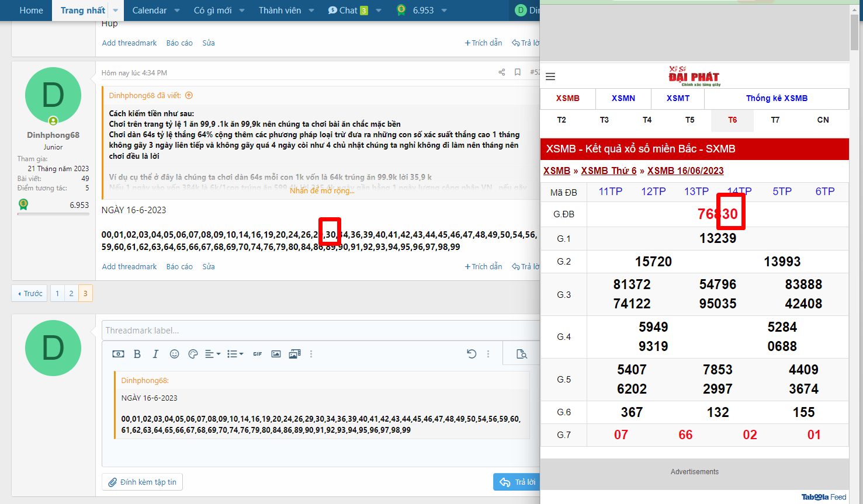Click Add threadmark on the 16-6-2023 post
Image resolution: width=863 pixels, height=504 pixels.
129,266
